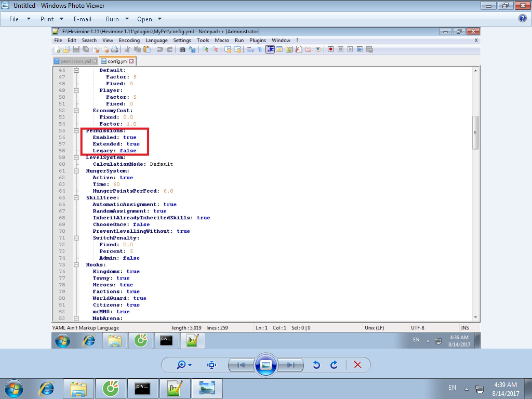Click the Record macro red dot icon
This screenshot has width=532, height=399.
click(x=330, y=49)
